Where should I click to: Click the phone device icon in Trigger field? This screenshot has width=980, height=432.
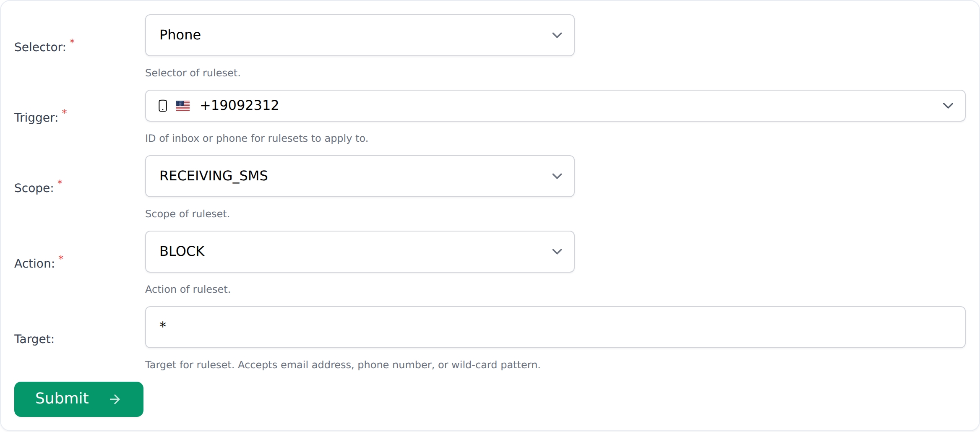click(163, 106)
